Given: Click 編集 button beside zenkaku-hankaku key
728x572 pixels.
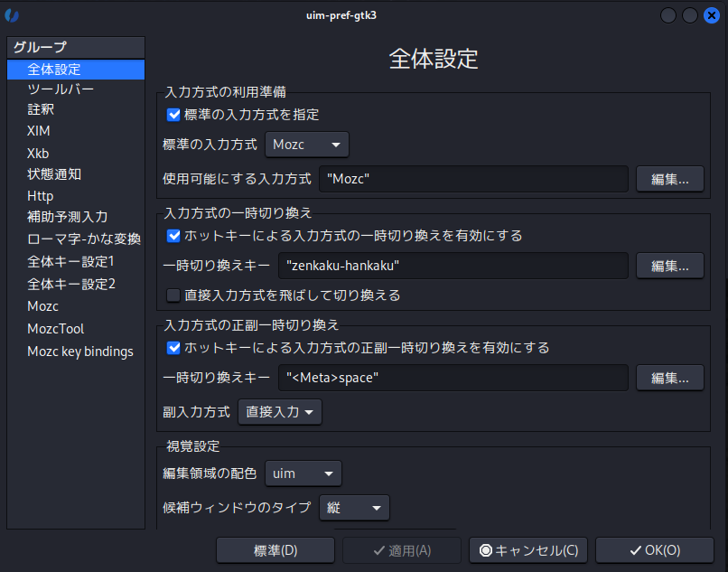Looking at the screenshot, I should click(670, 266).
